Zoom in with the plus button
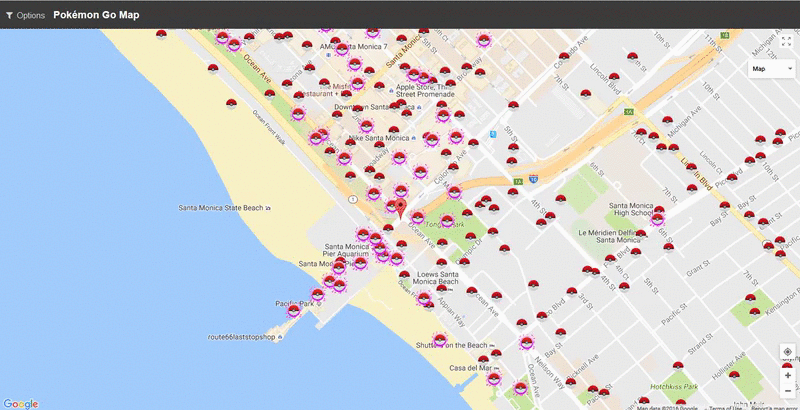This screenshot has width=800, height=410. pyautogui.click(x=787, y=375)
